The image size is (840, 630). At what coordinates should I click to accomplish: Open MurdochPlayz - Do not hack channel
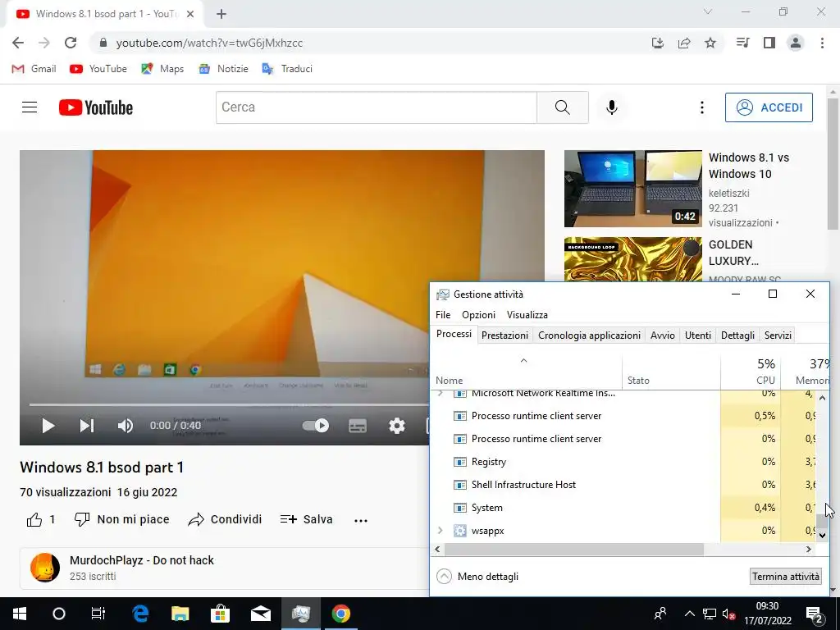pyautogui.click(x=141, y=560)
